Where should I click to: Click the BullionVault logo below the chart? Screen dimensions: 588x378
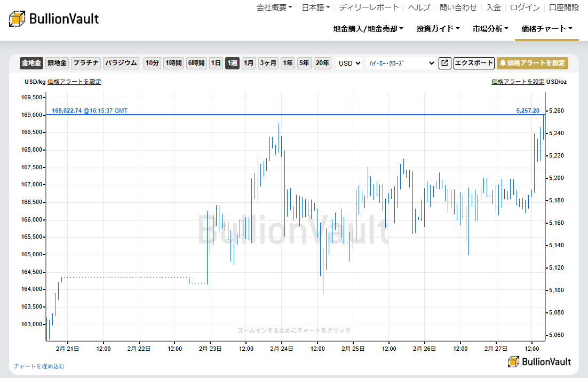[539, 361]
